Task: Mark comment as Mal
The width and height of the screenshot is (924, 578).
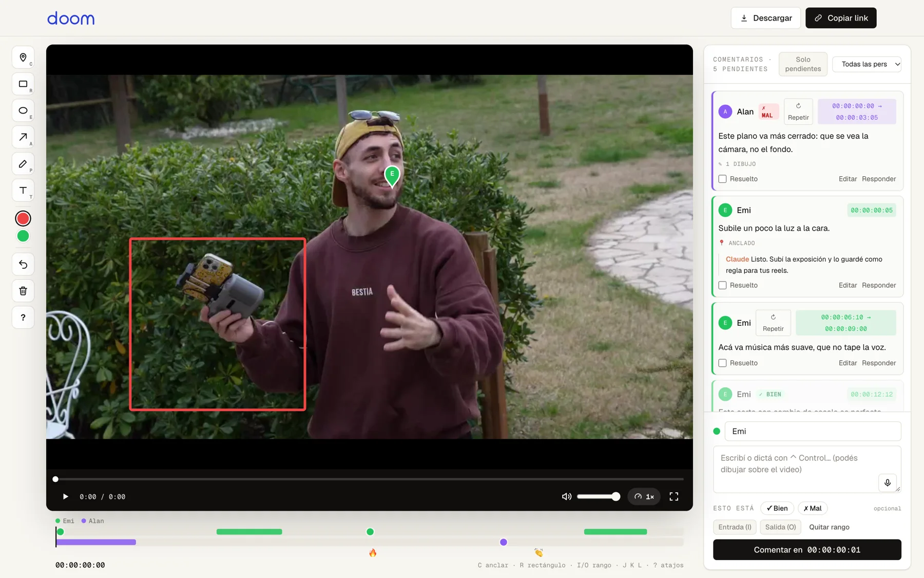Action: click(813, 508)
